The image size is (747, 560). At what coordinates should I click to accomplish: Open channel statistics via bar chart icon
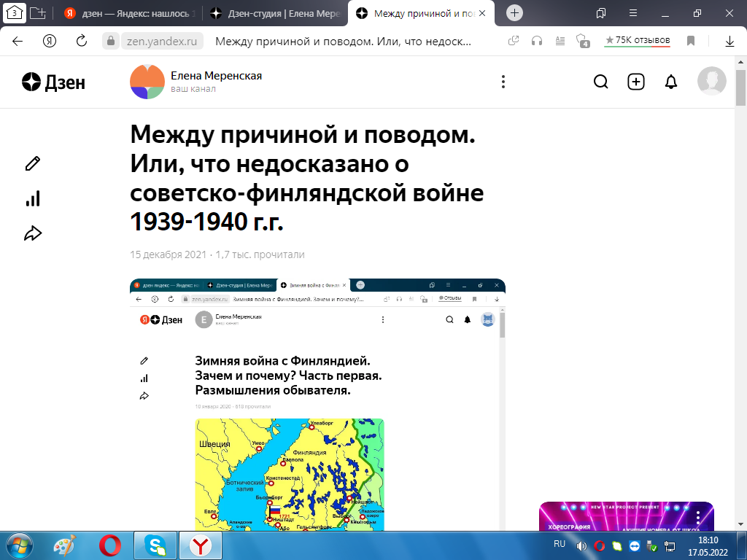tap(31, 198)
